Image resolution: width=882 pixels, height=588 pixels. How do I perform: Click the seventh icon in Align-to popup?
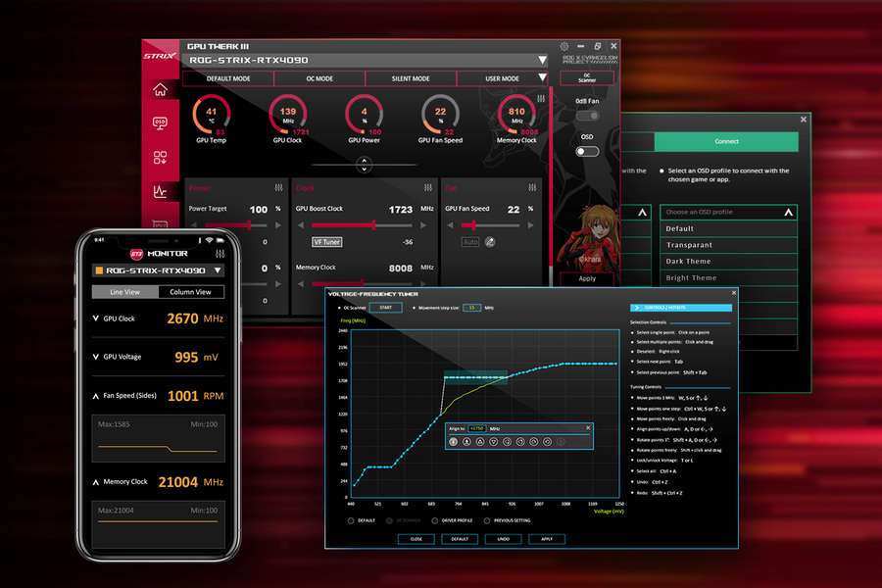click(534, 442)
